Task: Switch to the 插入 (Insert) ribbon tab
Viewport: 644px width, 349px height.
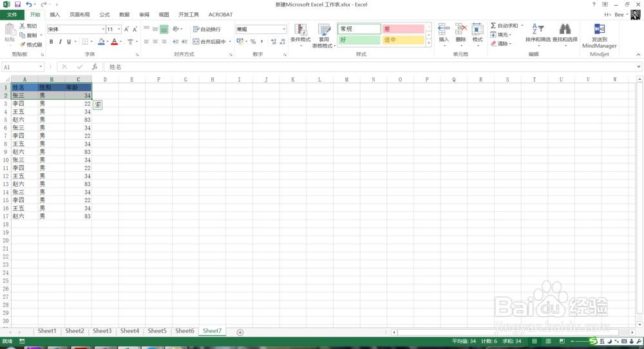Action: click(55, 14)
